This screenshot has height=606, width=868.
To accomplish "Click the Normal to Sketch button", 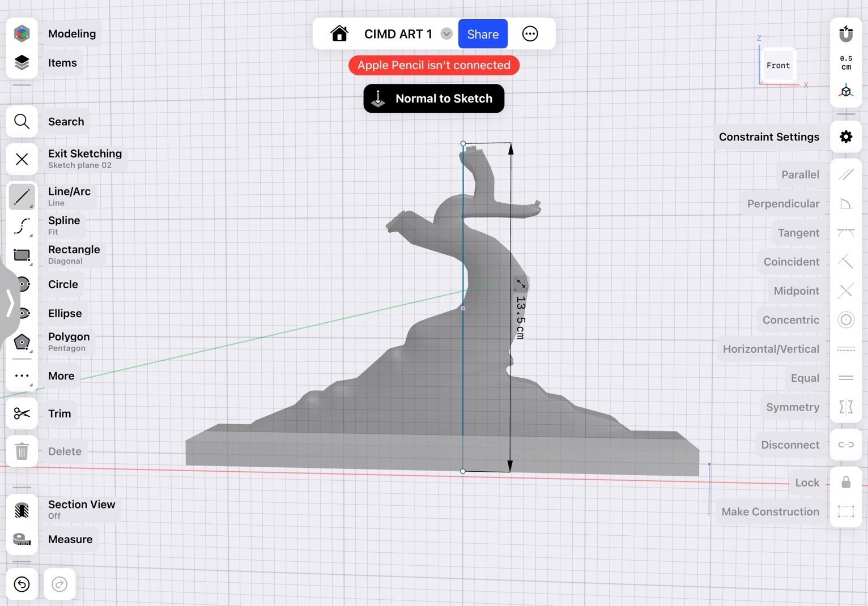I will tap(434, 99).
